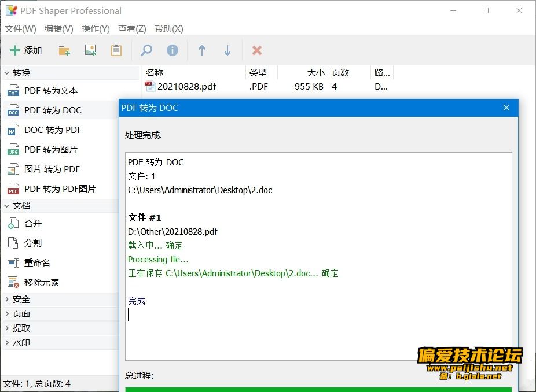Image resolution: width=536 pixels, height=392 pixels.
Task: Click the merge icon beside 合并
Action: [13, 223]
